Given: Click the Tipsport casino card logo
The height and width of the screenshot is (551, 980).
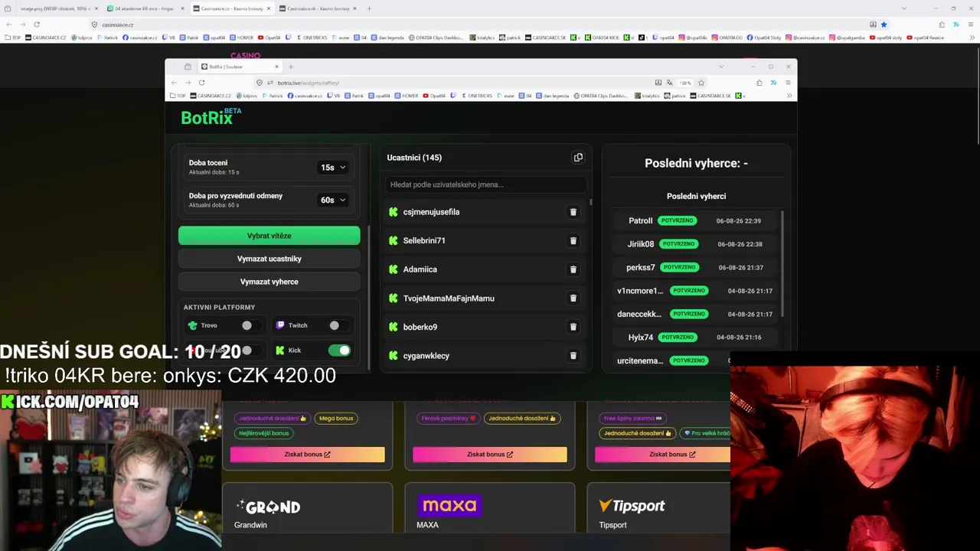Looking at the screenshot, I should tap(632, 506).
